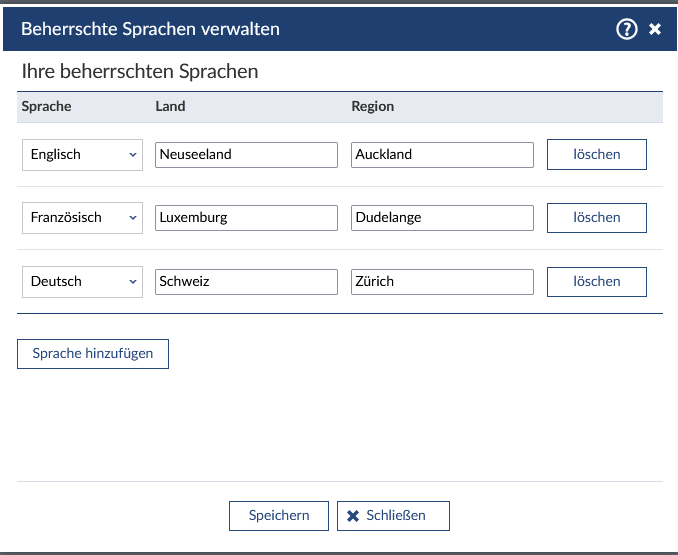This screenshot has width=678, height=555.
Task: Focus the Schweiz country field
Action: tap(246, 282)
